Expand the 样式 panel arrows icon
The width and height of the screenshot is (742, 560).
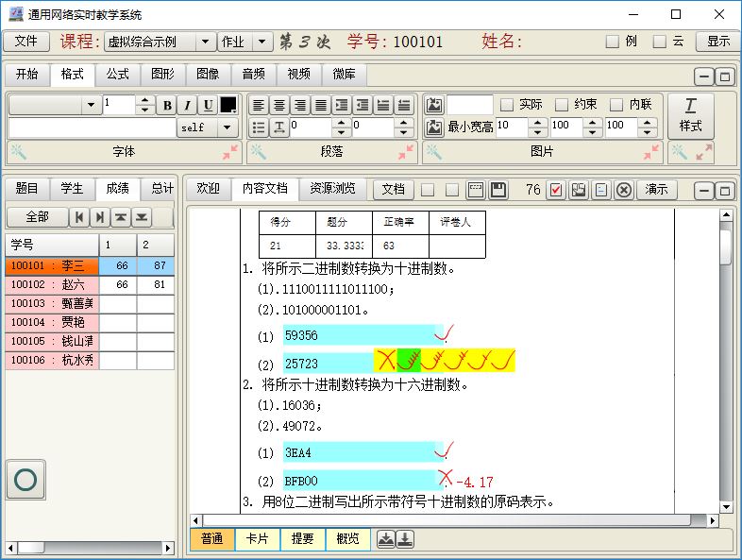tap(703, 151)
